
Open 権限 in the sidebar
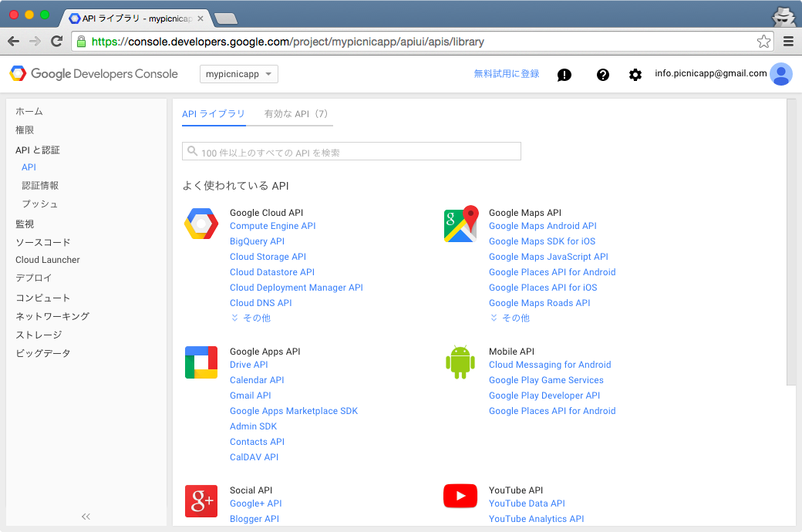point(25,130)
